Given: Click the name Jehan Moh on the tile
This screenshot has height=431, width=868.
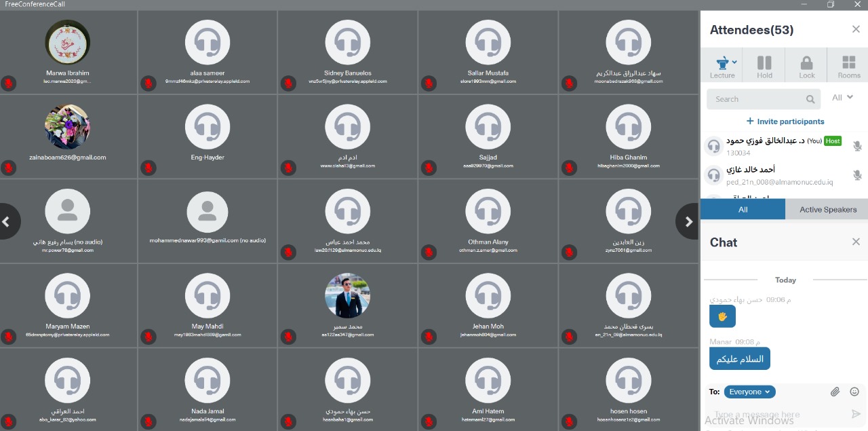Looking at the screenshot, I should (x=488, y=326).
